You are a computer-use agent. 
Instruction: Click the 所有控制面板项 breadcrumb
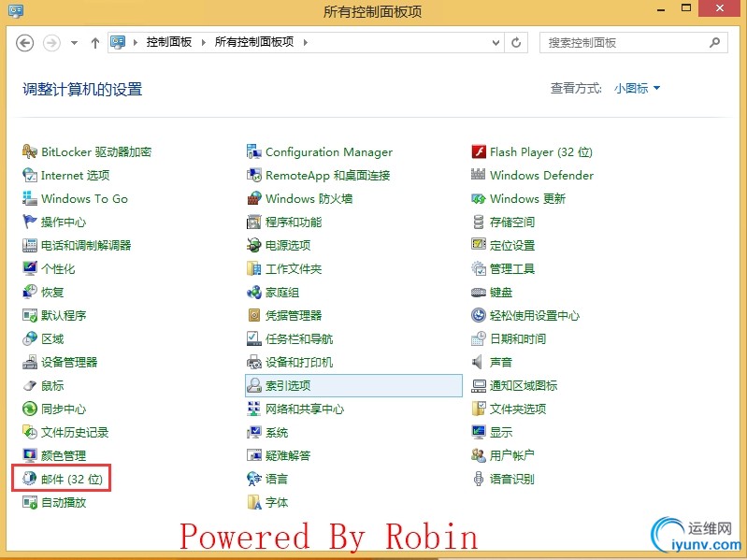click(254, 42)
